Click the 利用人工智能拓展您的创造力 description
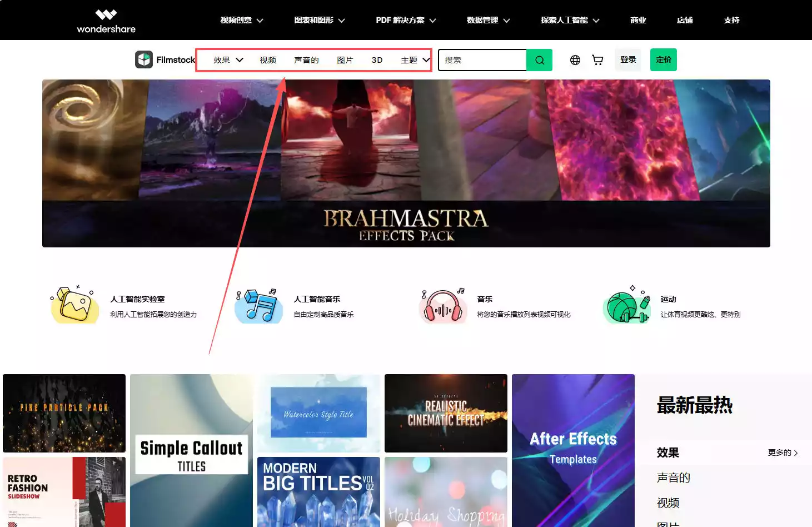The height and width of the screenshot is (527, 812). [153, 315]
